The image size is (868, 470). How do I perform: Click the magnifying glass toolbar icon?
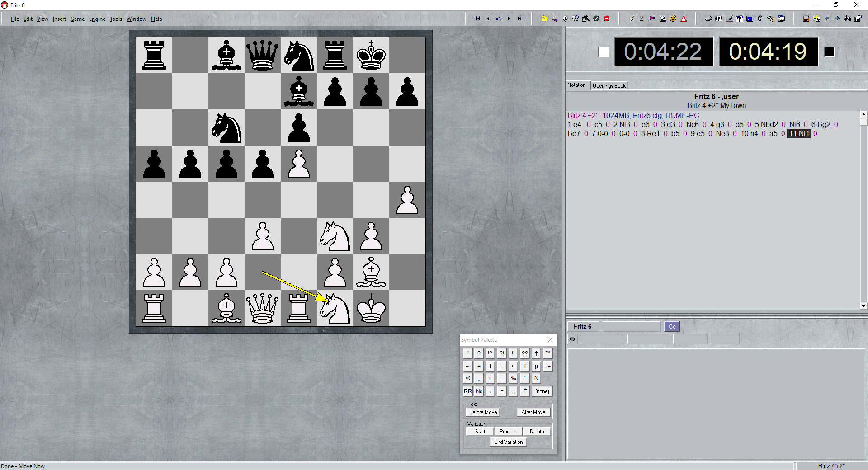tap(586, 19)
